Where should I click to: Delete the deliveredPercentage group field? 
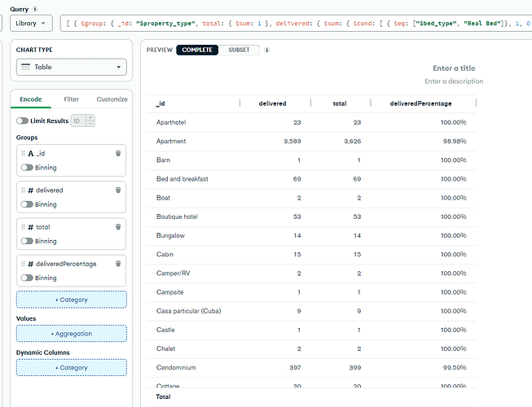pyautogui.click(x=118, y=264)
